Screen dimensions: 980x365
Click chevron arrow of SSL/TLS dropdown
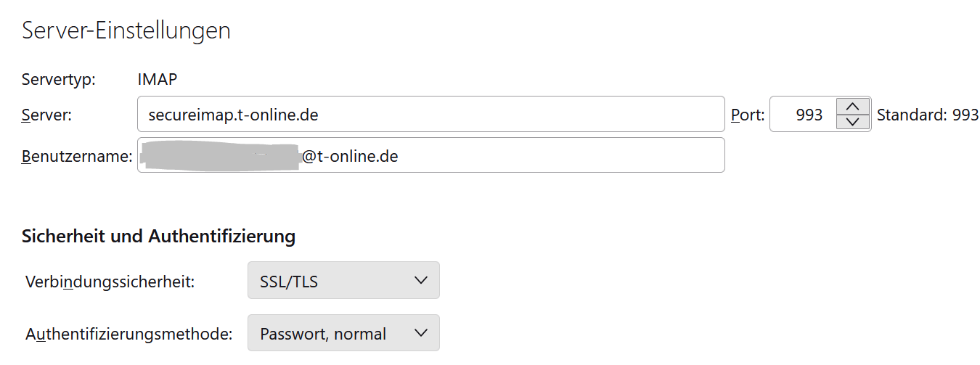point(420,281)
